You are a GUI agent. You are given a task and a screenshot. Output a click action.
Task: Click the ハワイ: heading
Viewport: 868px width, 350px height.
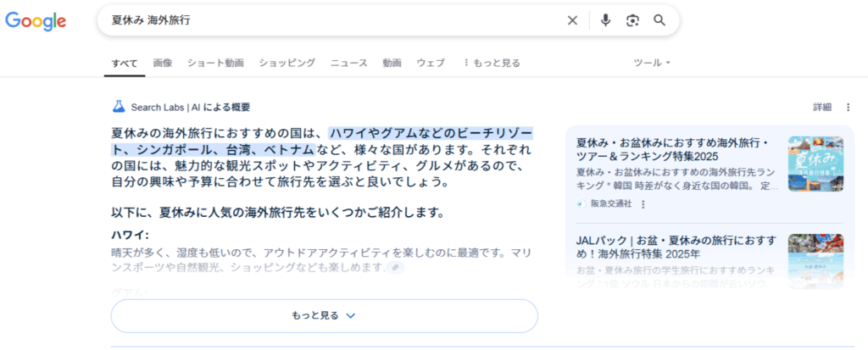tap(130, 235)
